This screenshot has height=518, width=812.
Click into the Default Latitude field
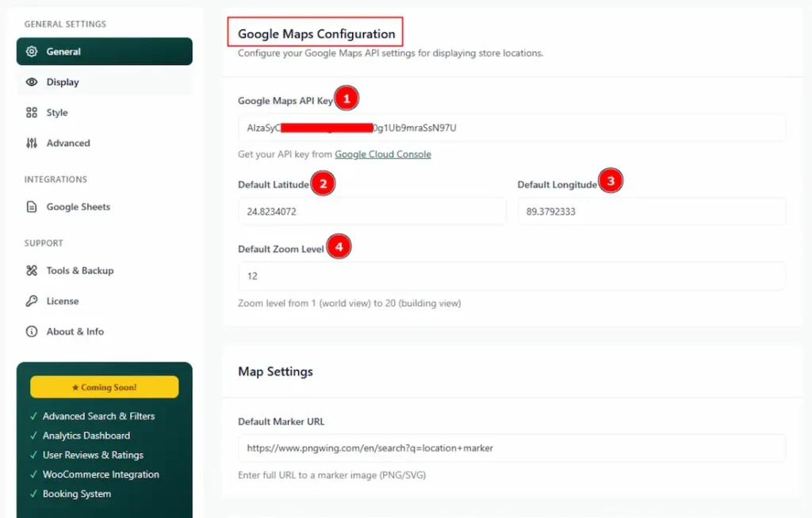pos(371,212)
